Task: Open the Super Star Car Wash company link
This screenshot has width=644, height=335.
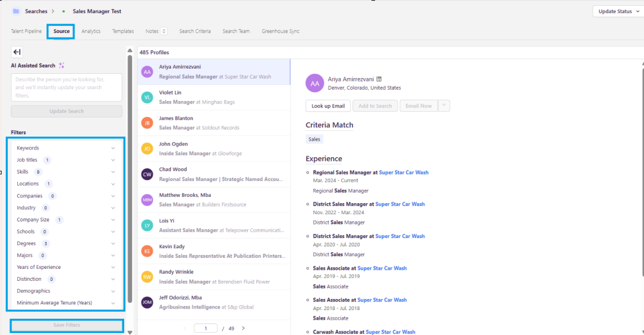Action: click(403, 173)
